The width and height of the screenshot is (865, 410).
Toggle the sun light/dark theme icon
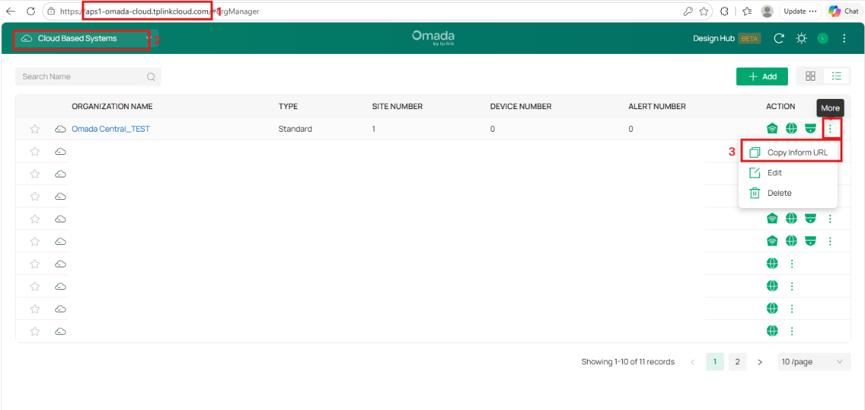(801, 39)
